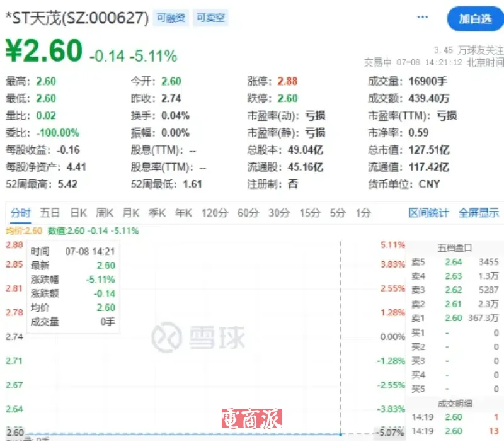Select the 120分 chart tab
This screenshot has height=442, width=504.
pyautogui.click(x=215, y=213)
